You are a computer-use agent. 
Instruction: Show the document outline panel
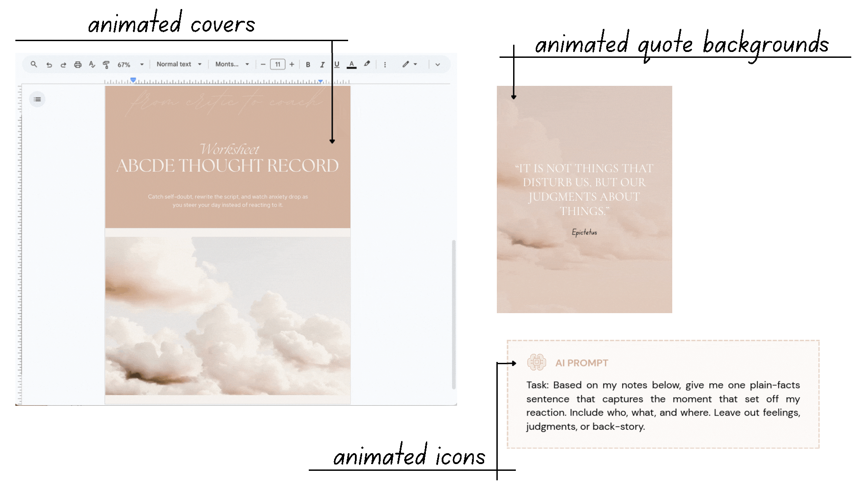tap(38, 99)
